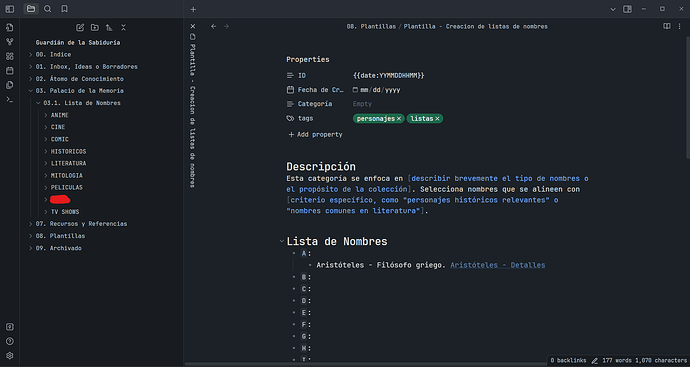This screenshot has width=690, height=367.
Task: Click 08. Plantillas breadcrumb
Action: pyautogui.click(x=371, y=26)
